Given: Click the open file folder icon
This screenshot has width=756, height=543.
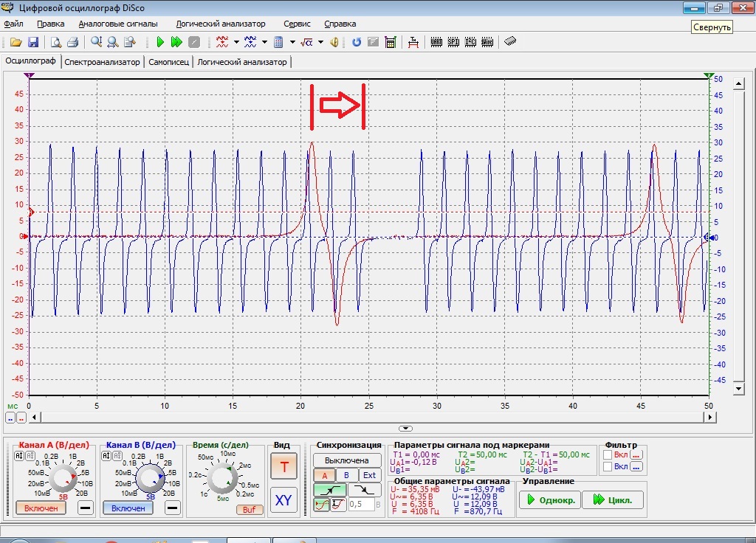Looking at the screenshot, I should click(15, 42).
